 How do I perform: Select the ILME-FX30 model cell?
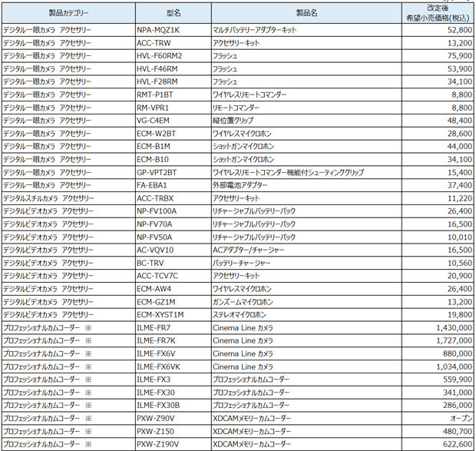pos(174,393)
